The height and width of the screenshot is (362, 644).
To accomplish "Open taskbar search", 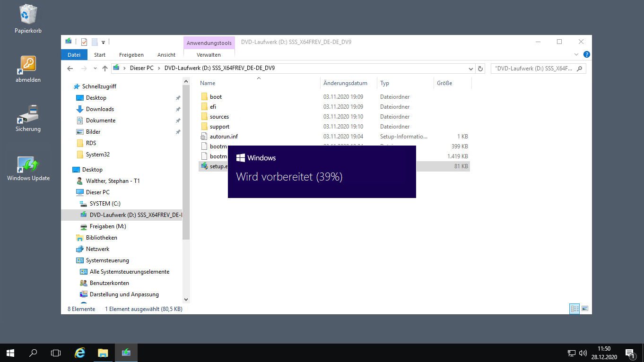I will coord(33,353).
